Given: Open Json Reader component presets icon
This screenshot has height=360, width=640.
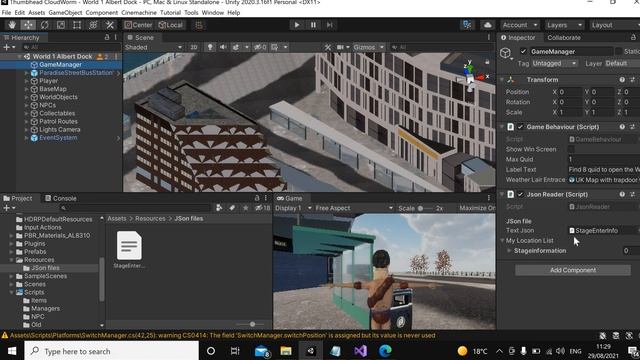Looking at the screenshot, I should pos(632,194).
